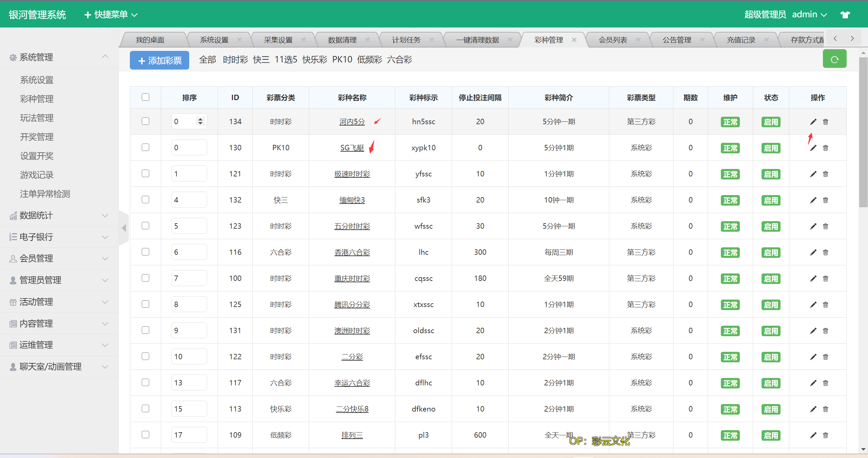Screen dimensions: 868x458
Task: Open the 快捷菜单 dropdown
Action: pyautogui.click(x=111, y=15)
